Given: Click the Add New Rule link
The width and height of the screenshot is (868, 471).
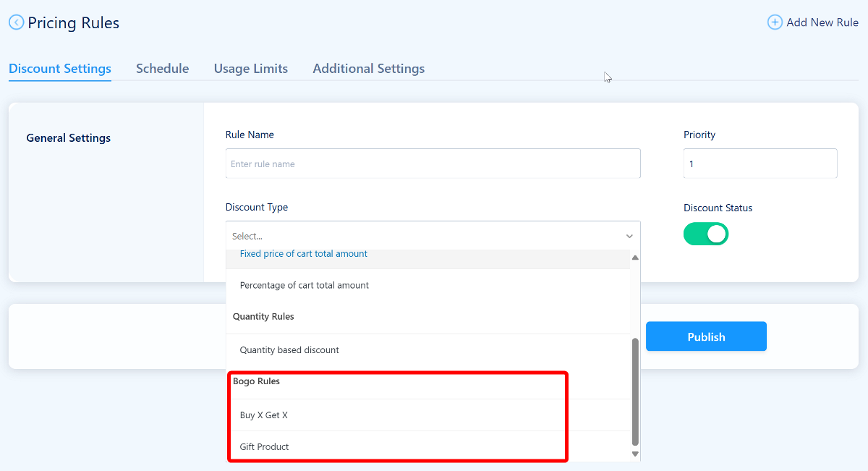Looking at the screenshot, I should (822, 22).
